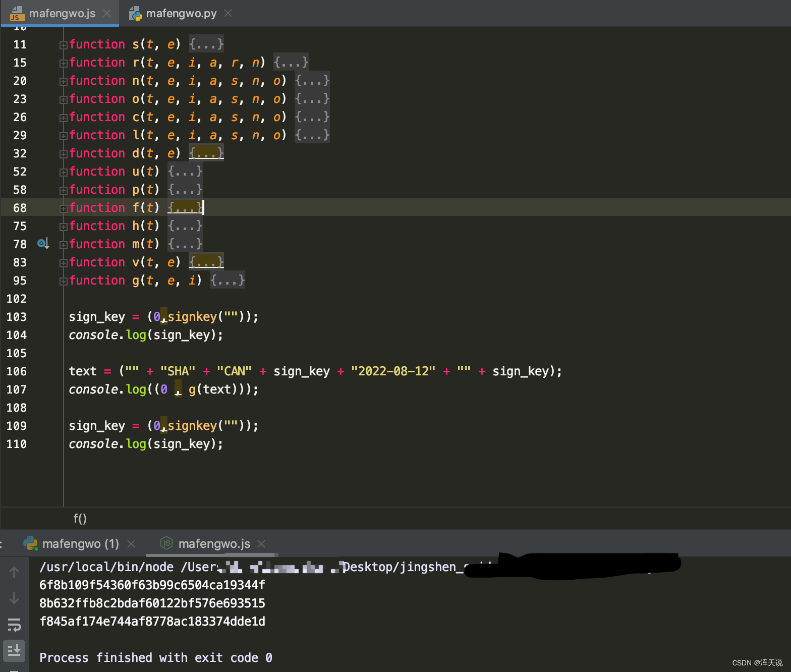The image size is (791, 672).
Task: Expand folded function u(t) on line 52
Action: (x=64, y=172)
